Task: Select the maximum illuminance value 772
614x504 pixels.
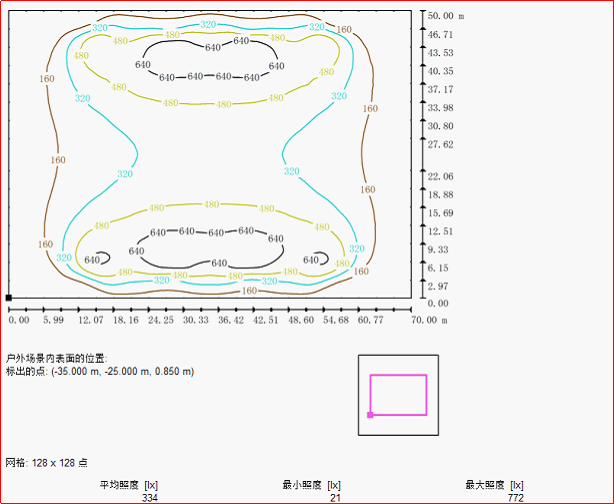Action: pyautogui.click(x=515, y=497)
